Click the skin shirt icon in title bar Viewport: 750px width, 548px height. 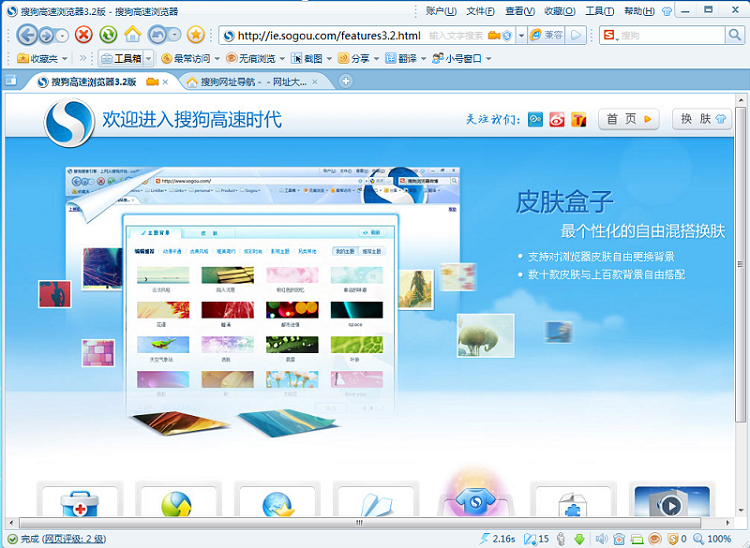666,11
